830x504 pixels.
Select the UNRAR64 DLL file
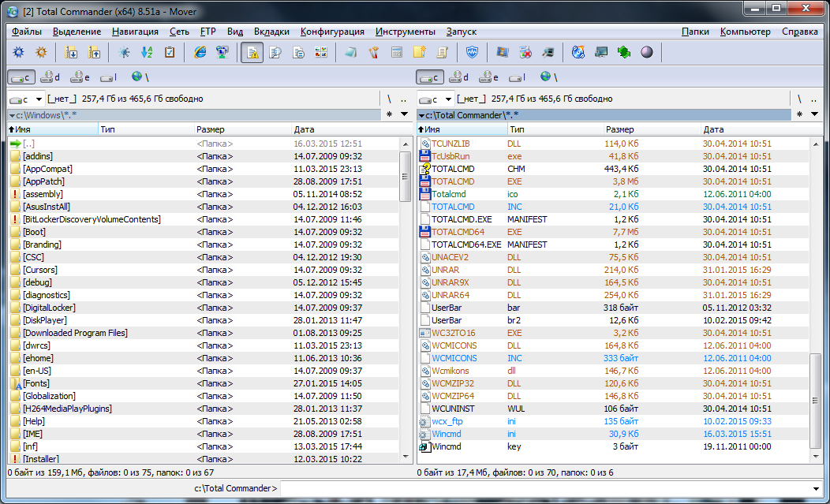[613, 295]
